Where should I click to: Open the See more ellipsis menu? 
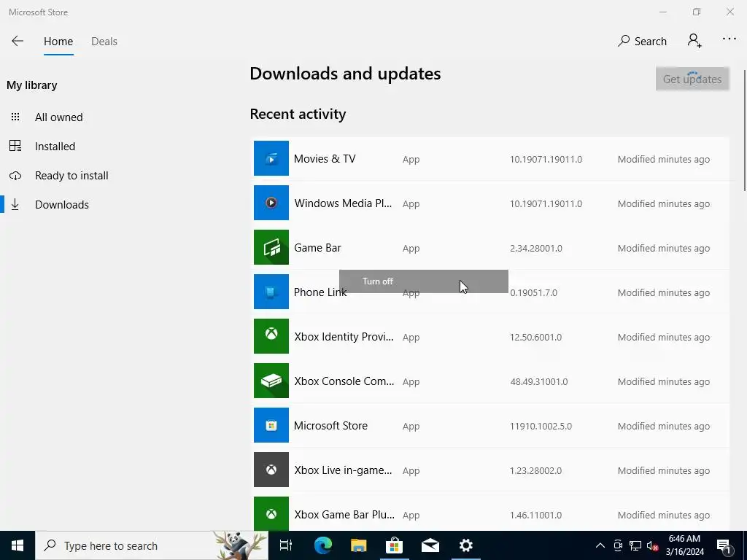click(729, 39)
